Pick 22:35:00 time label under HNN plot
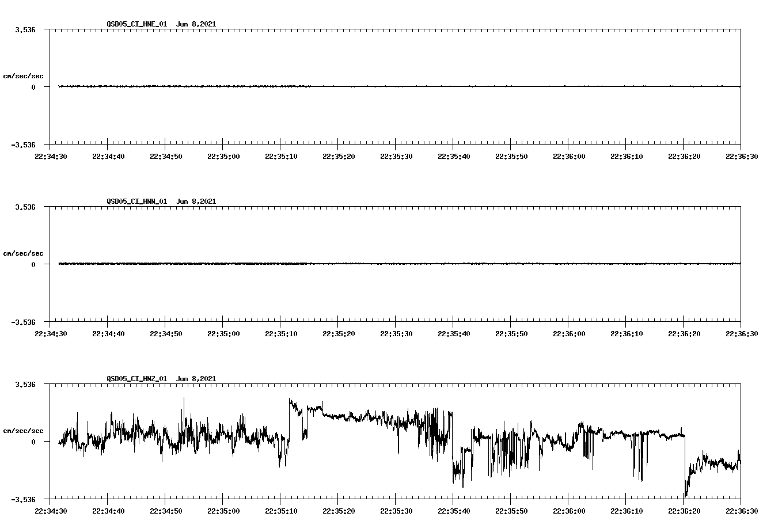 pyautogui.click(x=223, y=334)
